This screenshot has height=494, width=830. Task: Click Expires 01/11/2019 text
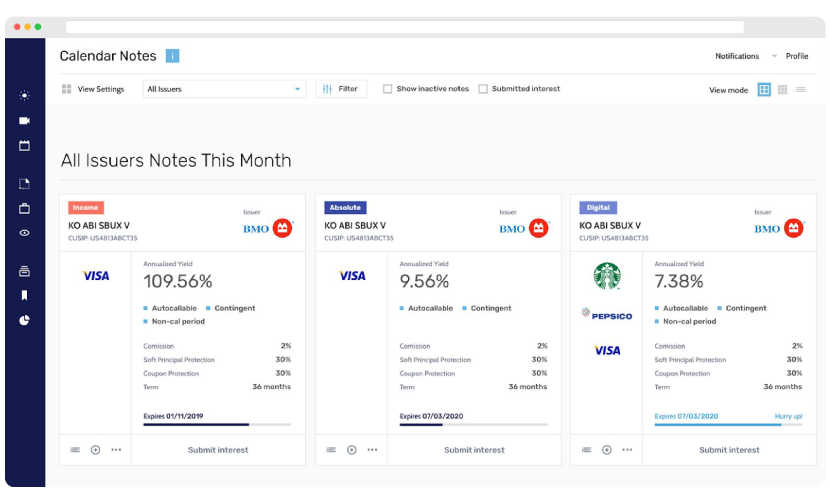[173, 416]
